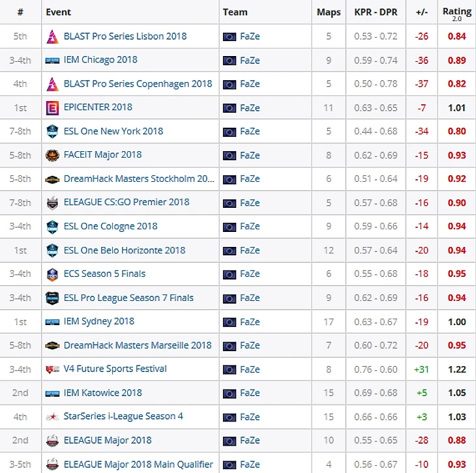The image size is (476, 473).
Task: Click the V4 Future Sports Festival icon
Action: point(53,369)
